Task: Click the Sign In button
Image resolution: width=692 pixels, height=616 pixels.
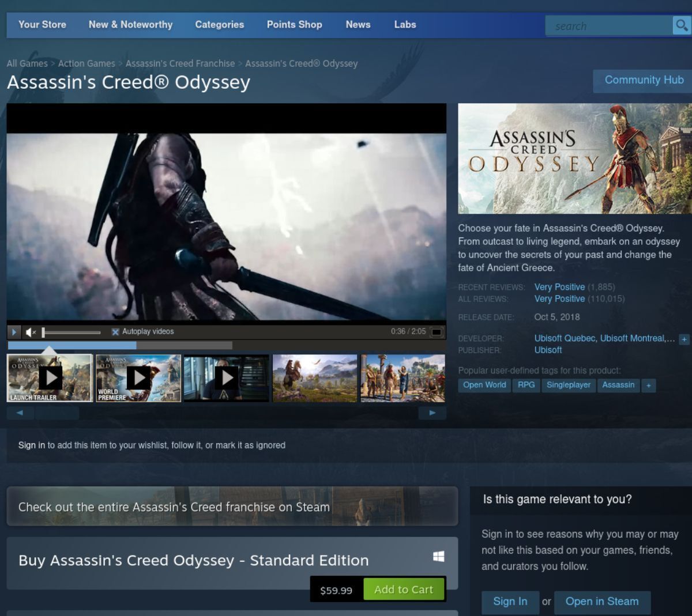Action: [510, 602]
